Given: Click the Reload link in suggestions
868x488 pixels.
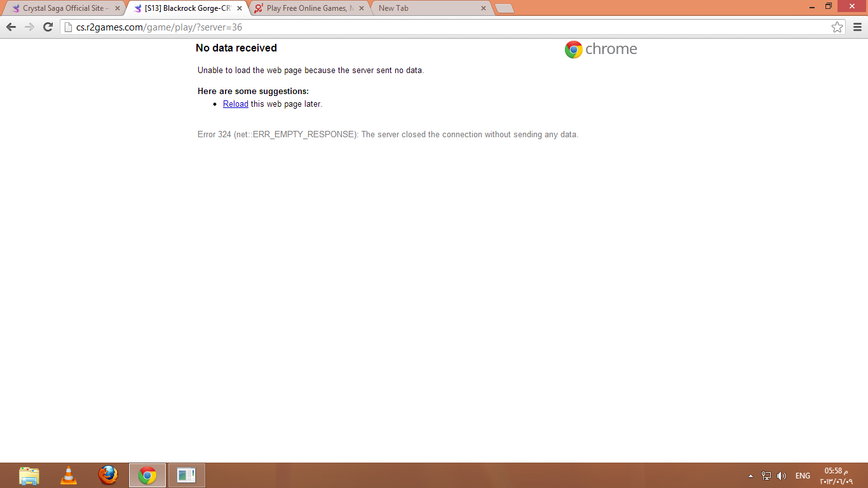Looking at the screenshot, I should (x=235, y=104).
